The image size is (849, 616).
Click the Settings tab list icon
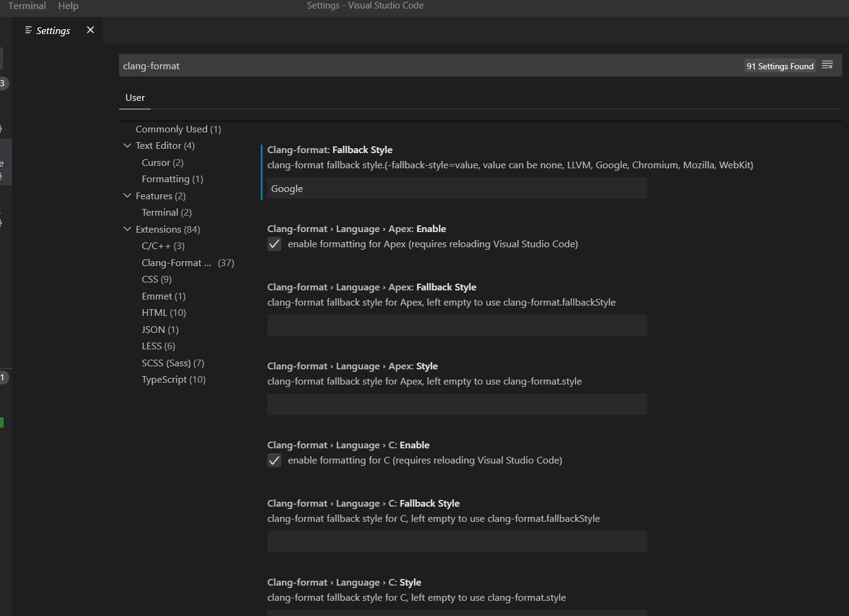coord(27,30)
